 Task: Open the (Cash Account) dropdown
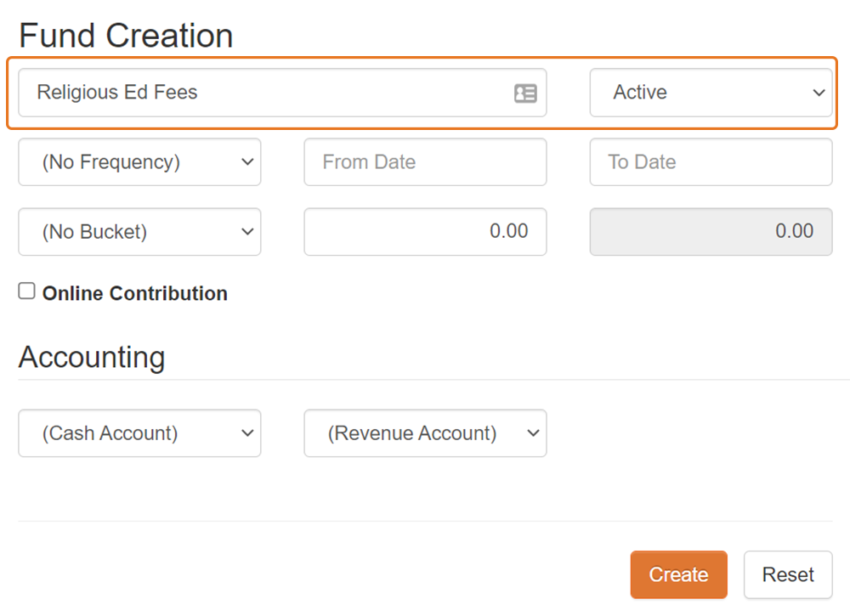click(x=140, y=433)
